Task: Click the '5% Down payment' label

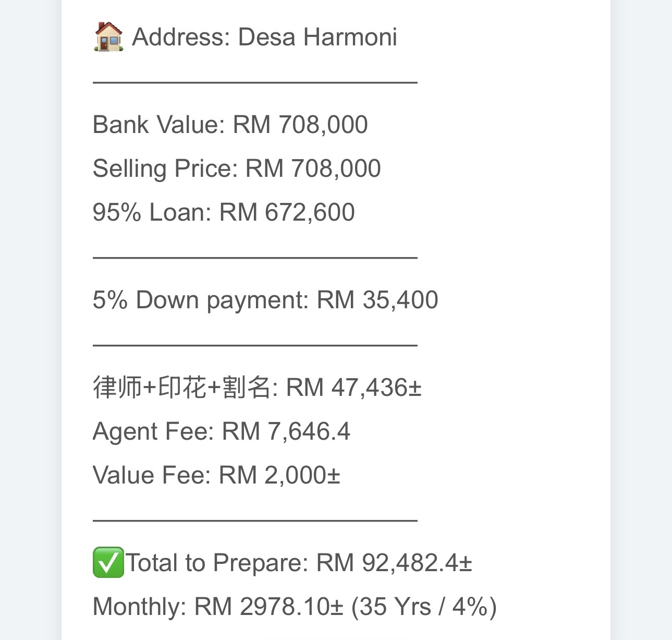Action: pyautogui.click(x=201, y=300)
